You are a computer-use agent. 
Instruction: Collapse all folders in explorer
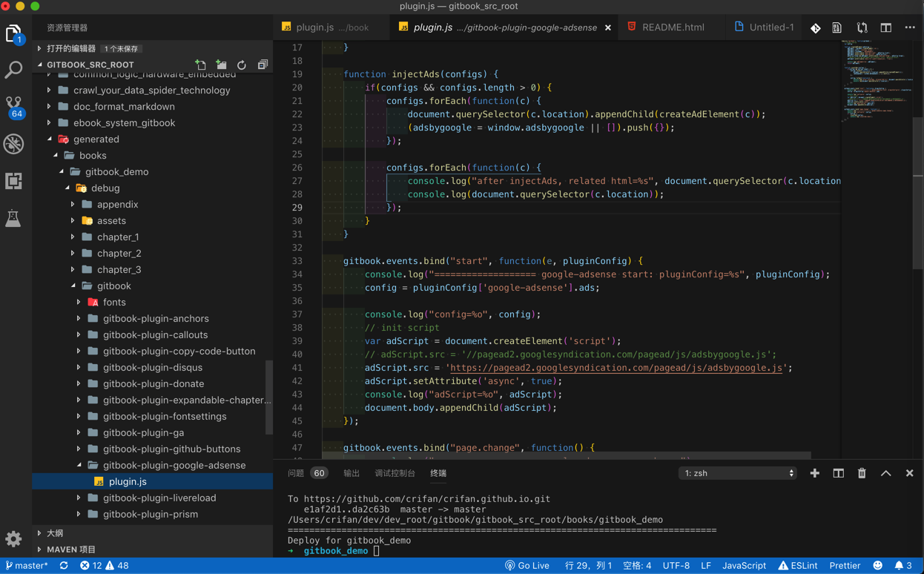(x=263, y=65)
